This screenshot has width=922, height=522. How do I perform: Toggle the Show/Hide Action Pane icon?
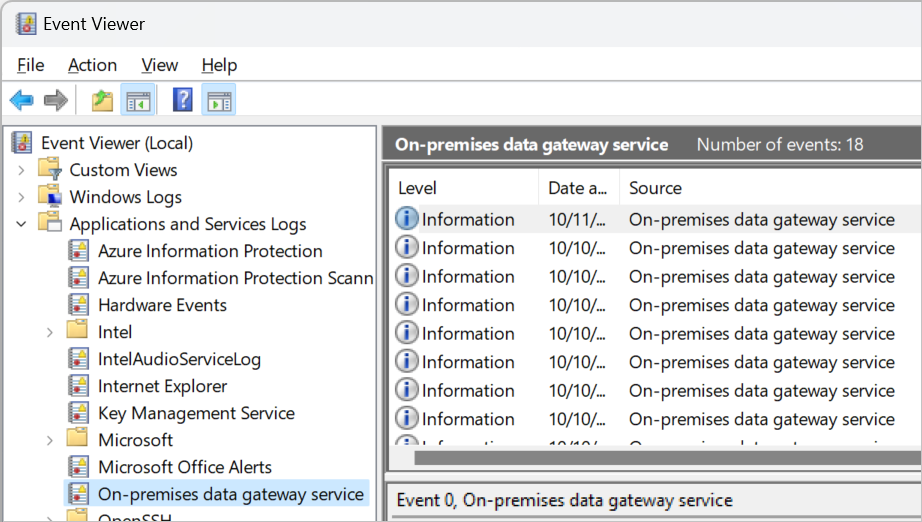[x=218, y=100]
